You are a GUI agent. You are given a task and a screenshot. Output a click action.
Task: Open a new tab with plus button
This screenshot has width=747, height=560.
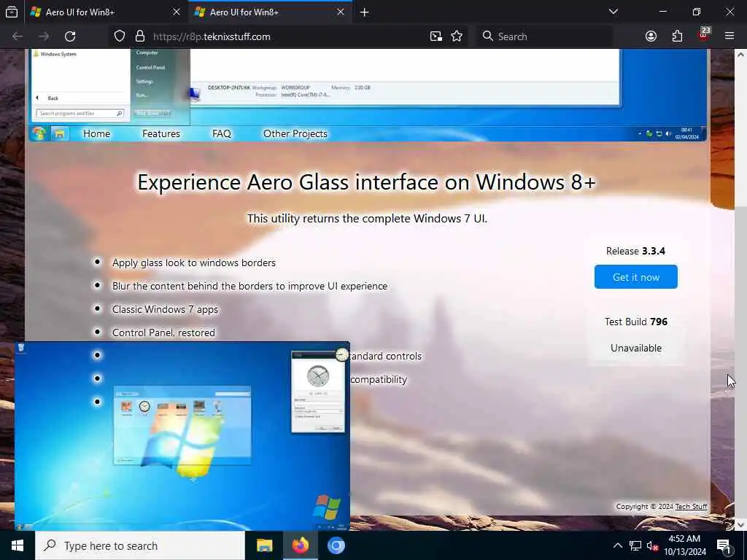[365, 12]
